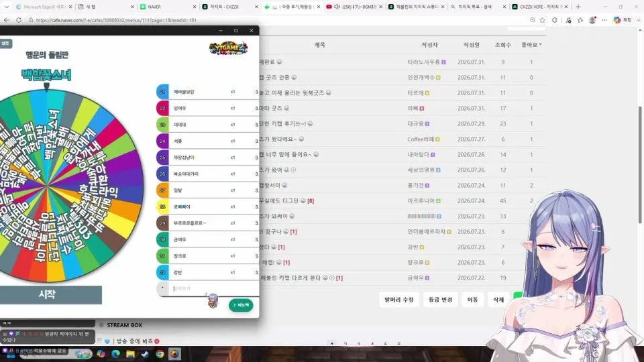
Task: Reload the page with the refresh icon
Action: (x=19, y=20)
